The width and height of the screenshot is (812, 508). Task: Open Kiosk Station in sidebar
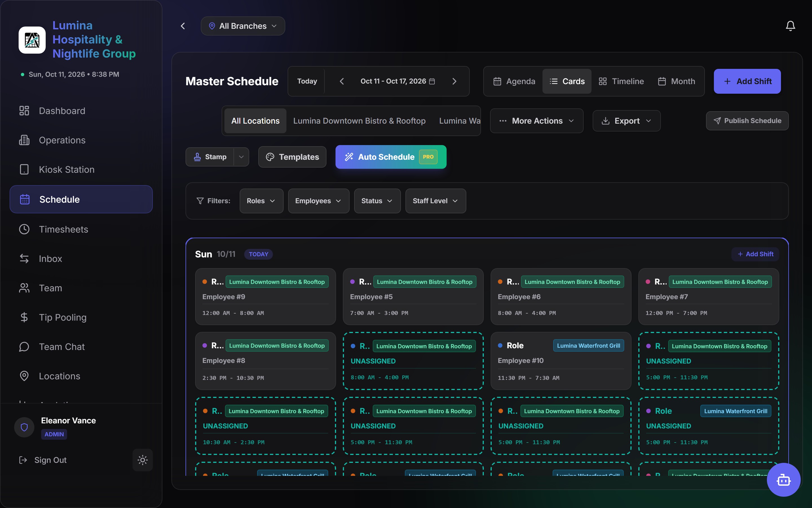tap(81, 169)
